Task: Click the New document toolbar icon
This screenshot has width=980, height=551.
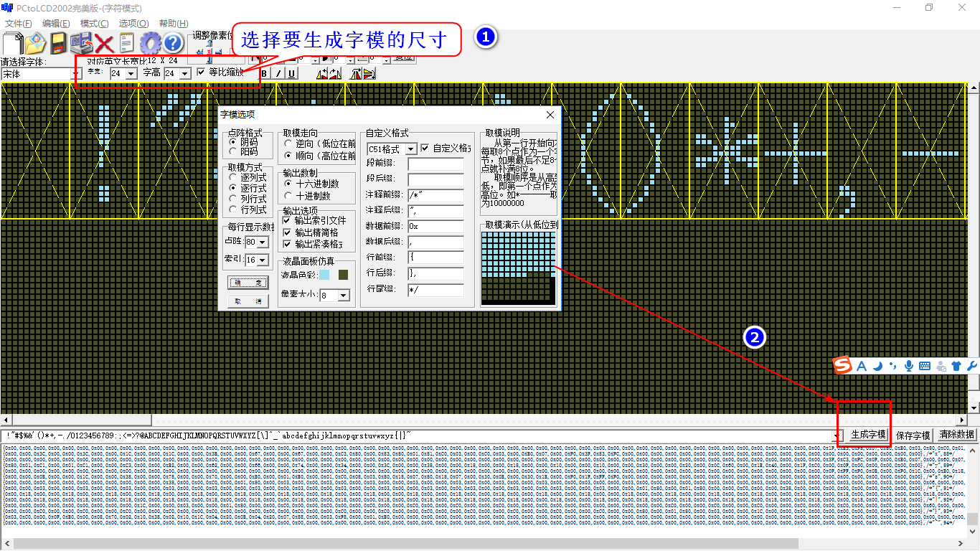Action: click(13, 44)
